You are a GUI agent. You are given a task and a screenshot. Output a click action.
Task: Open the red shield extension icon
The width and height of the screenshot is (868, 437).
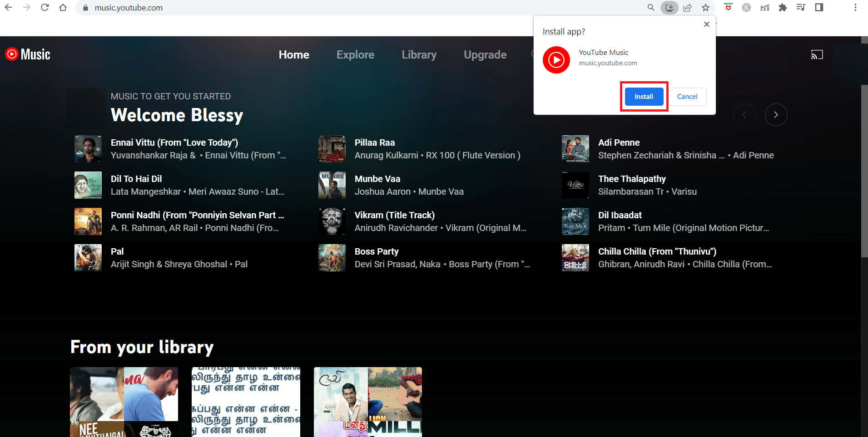[x=728, y=7]
